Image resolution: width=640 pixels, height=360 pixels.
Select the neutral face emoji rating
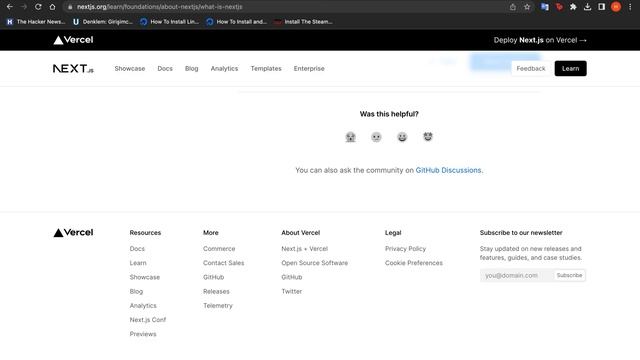click(x=376, y=137)
